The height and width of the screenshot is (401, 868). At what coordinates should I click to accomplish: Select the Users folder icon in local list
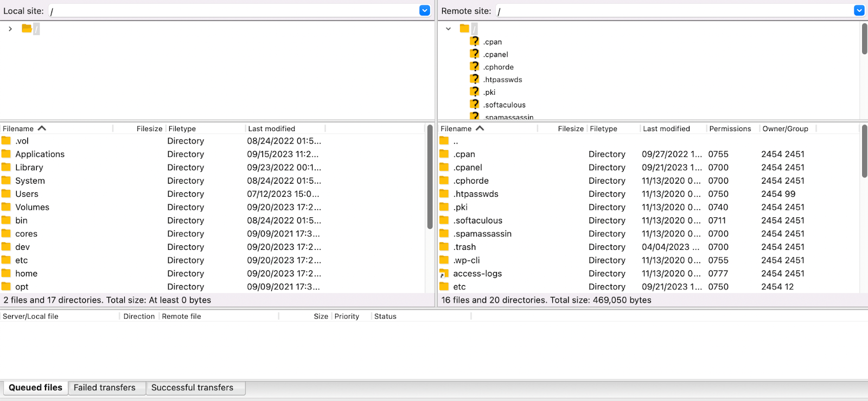(7, 194)
